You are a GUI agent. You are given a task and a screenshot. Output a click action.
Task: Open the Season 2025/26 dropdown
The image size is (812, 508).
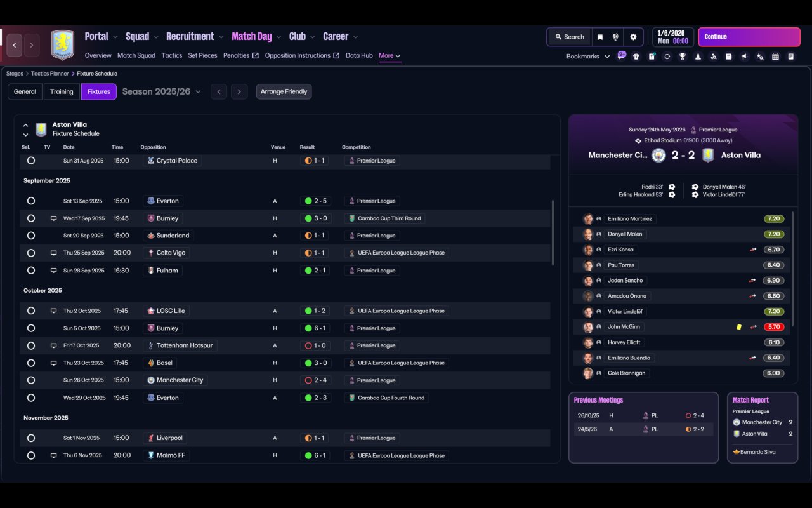(161, 91)
